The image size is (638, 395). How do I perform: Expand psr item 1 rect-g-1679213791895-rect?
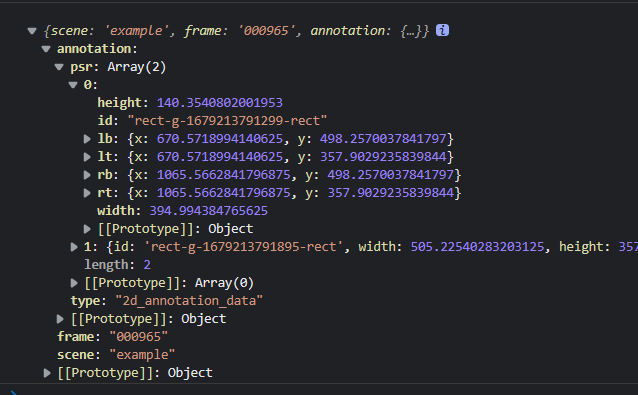(74, 247)
